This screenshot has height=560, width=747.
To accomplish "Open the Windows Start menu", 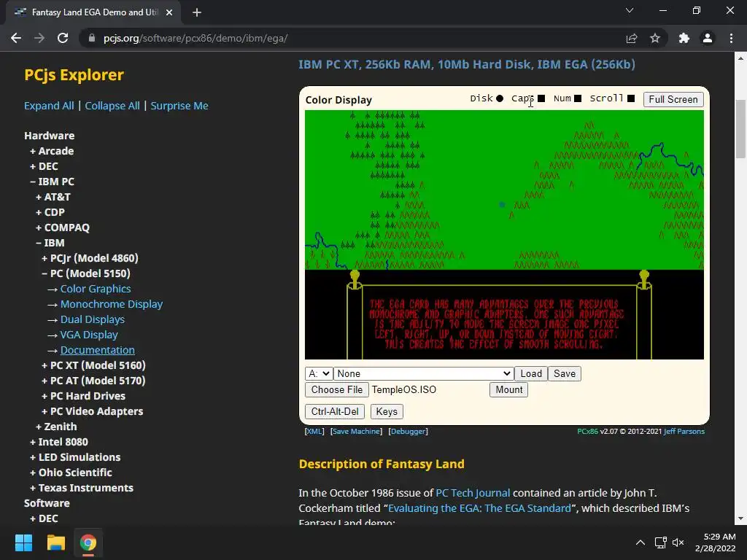I will (x=23, y=542).
